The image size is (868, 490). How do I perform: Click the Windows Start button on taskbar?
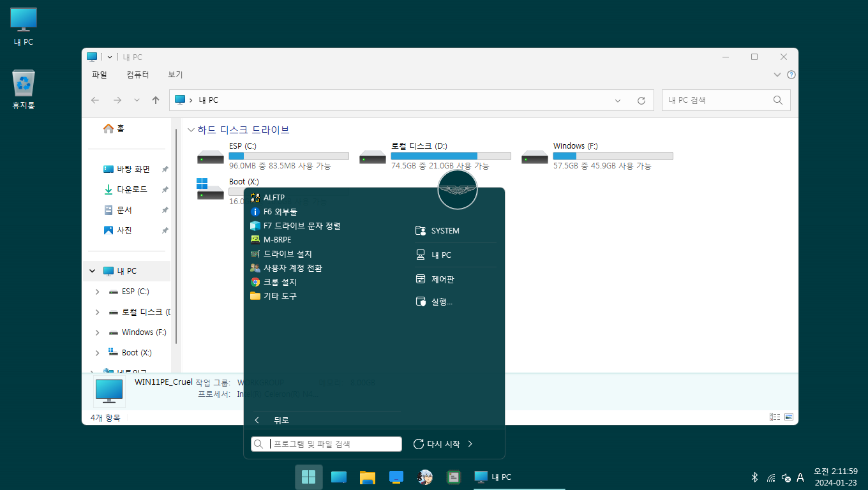(x=309, y=477)
